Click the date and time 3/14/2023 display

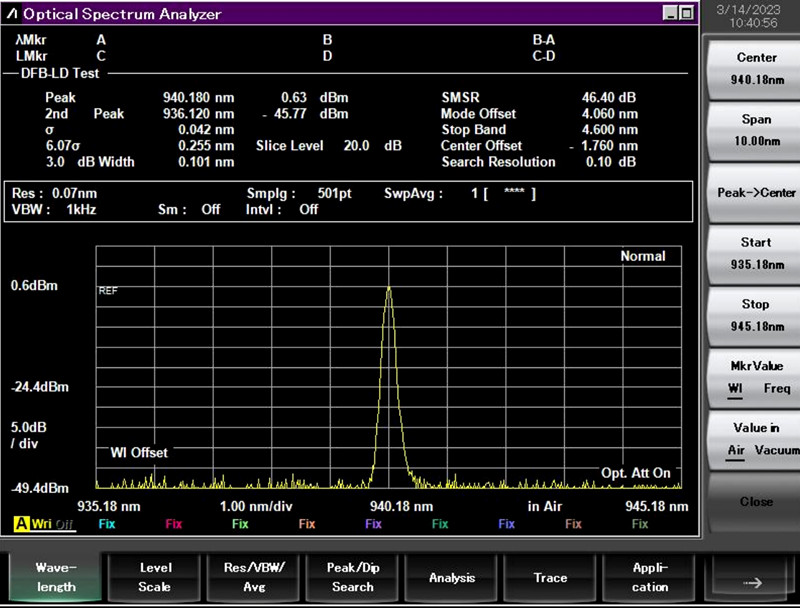[748, 16]
